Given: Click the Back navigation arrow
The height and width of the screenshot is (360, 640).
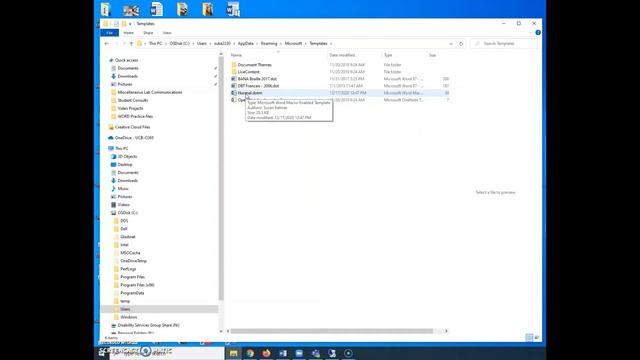Looking at the screenshot, I should click(107, 44).
